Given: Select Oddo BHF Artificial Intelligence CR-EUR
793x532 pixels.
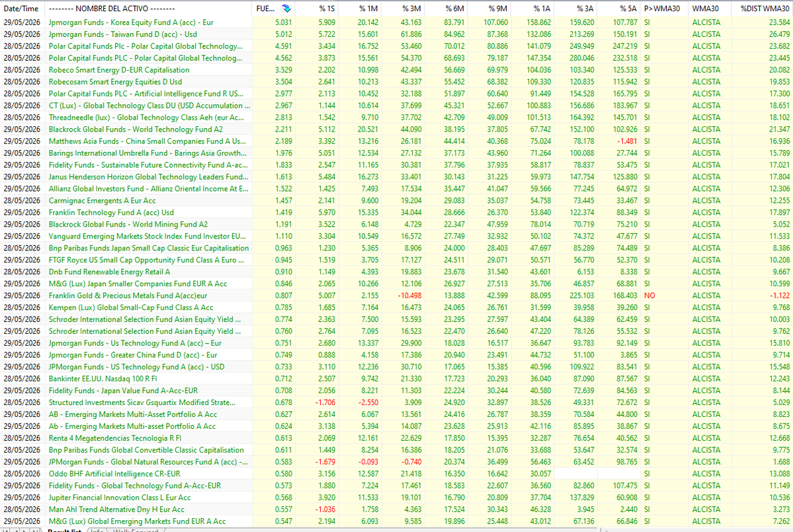Looking at the screenshot, I should [x=397, y=473].
